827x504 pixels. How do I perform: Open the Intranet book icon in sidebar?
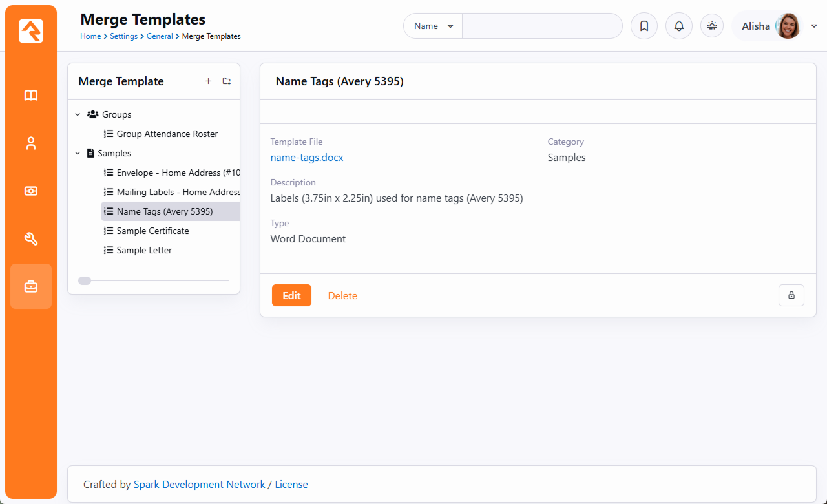[31, 96]
